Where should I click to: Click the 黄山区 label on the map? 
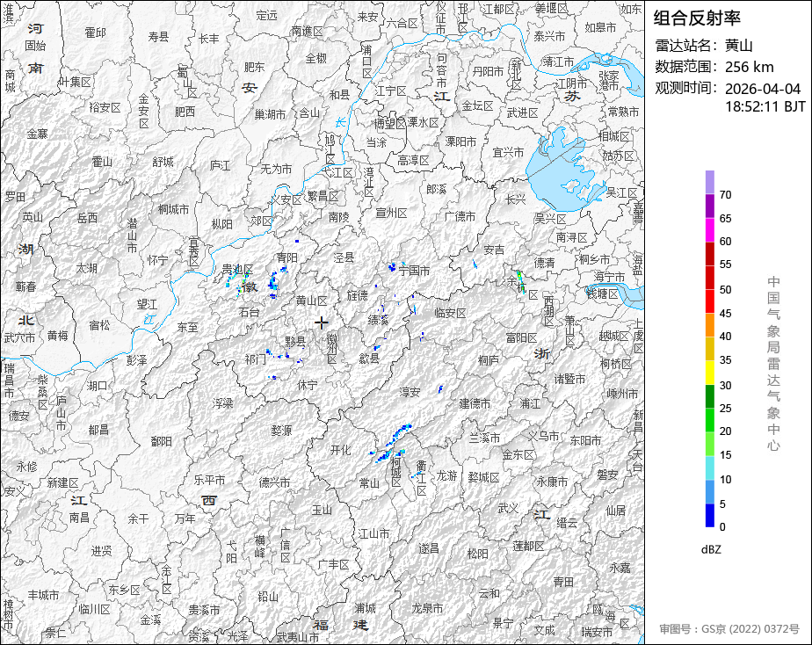(x=312, y=301)
